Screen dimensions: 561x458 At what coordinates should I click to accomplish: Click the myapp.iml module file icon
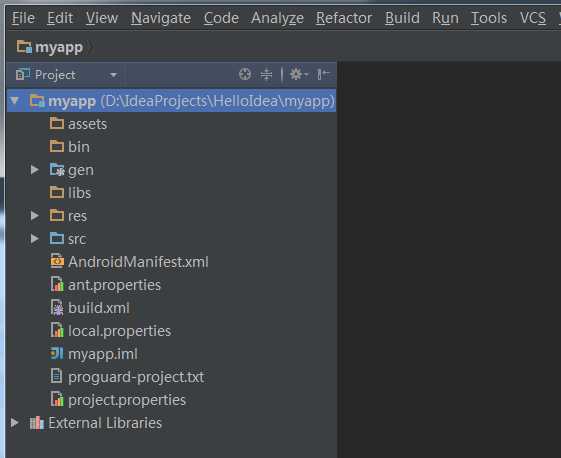coord(57,353)
